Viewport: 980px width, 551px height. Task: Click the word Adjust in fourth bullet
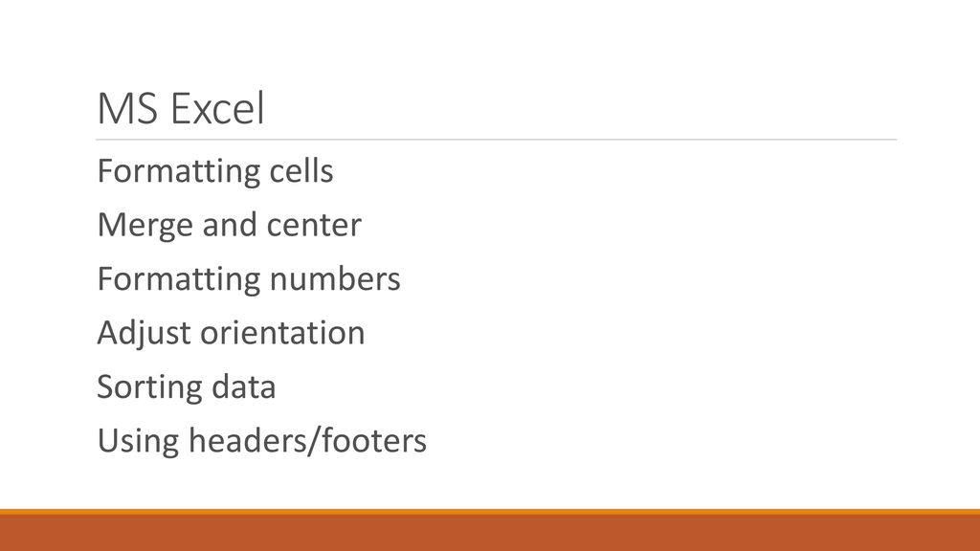click(x=144, y=333)
